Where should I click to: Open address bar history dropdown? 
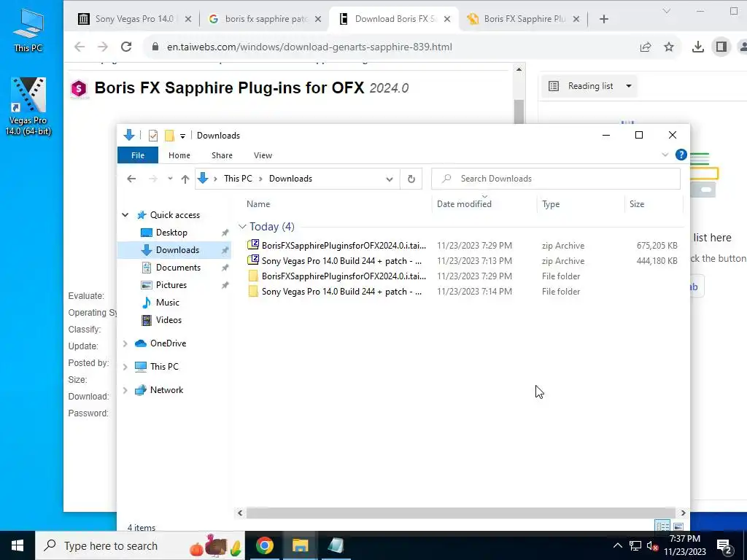tap(390, 179)
